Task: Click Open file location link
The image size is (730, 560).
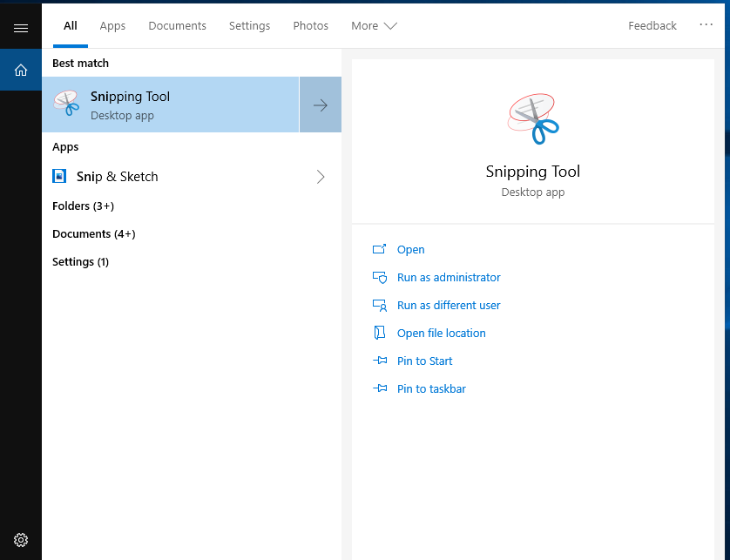Action: tap(441, 334)
